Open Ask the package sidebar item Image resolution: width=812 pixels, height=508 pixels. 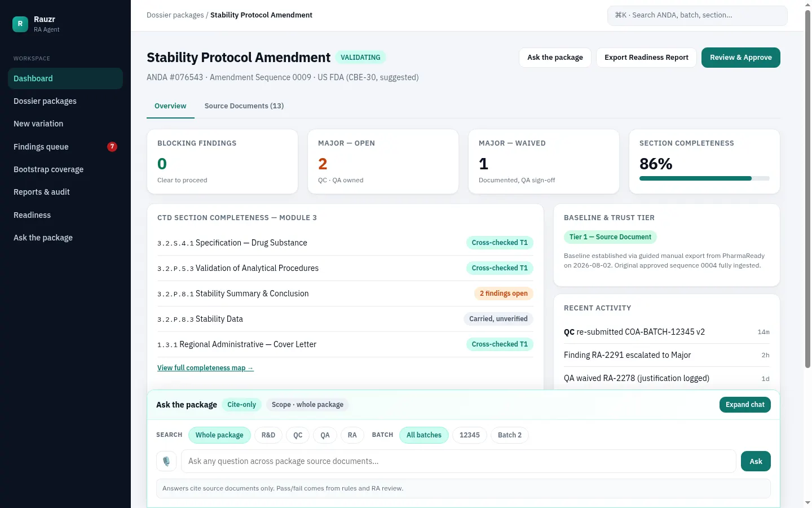pyautogui.click(x=65, y=238)
